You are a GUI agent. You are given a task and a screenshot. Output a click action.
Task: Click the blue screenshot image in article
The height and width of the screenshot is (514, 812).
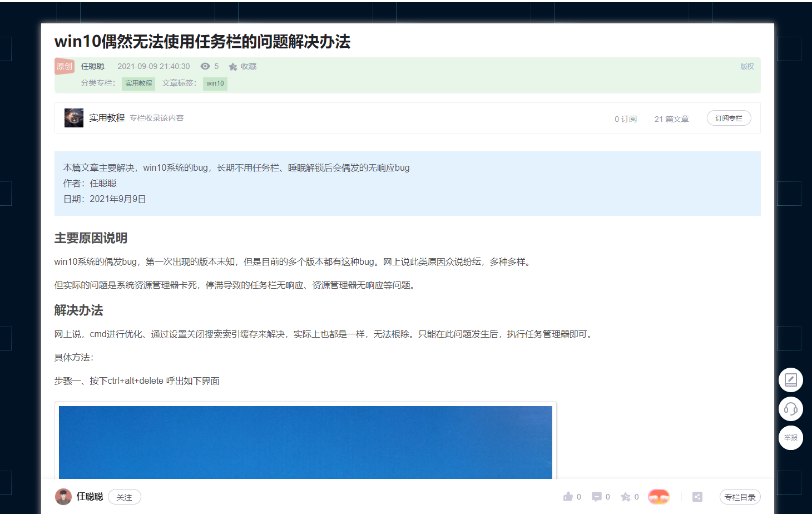point(305,442)
